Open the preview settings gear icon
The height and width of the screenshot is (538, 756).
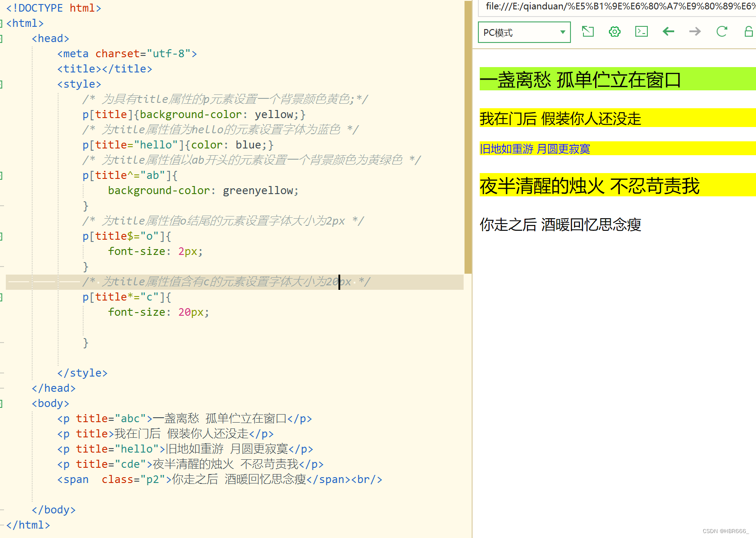point(615,31)
